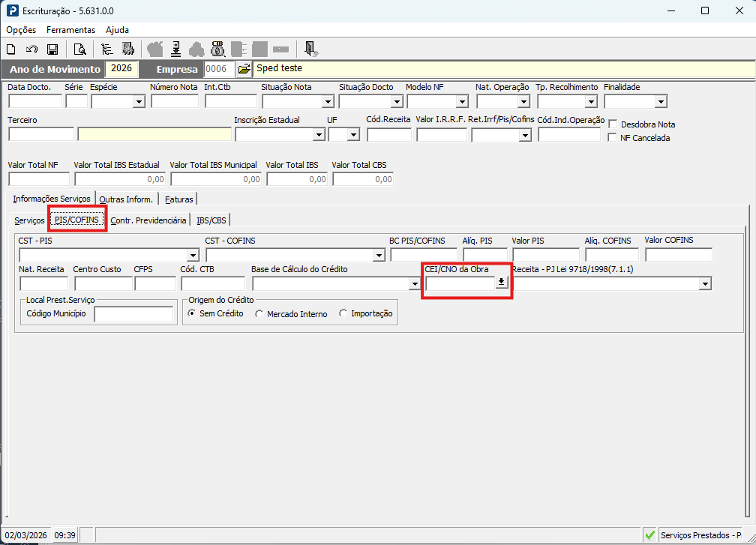Click the undo arrow toolbar icon
Image resolution: width=756 pixels, height=545 pixels.
click(31, 49)
